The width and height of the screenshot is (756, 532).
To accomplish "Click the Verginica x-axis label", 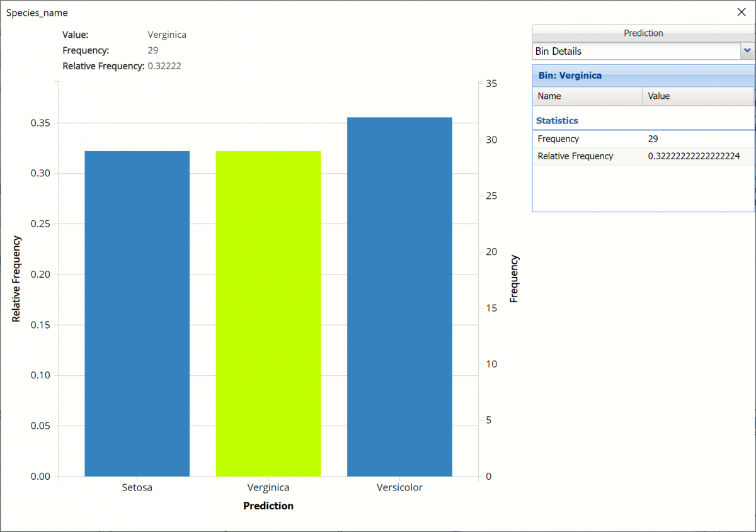I will point(268,487).
